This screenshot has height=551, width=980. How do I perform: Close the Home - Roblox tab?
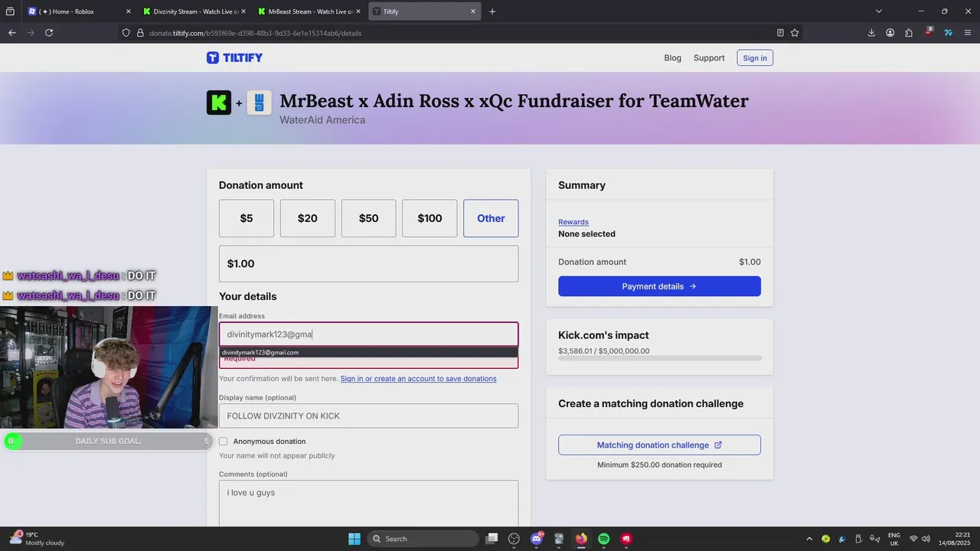click(128, 11)
